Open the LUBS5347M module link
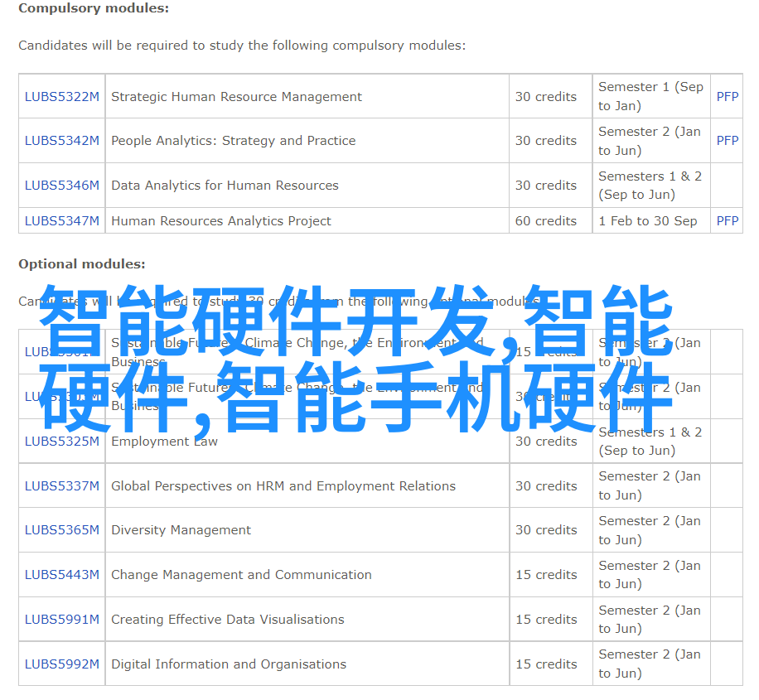Image resolution: width=759 pixels, height=700 pixels. (x=62, y=220)
